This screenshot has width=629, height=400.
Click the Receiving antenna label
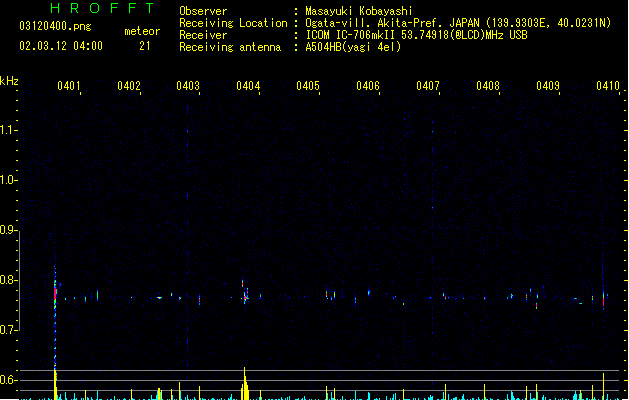[x=230, y=47]
